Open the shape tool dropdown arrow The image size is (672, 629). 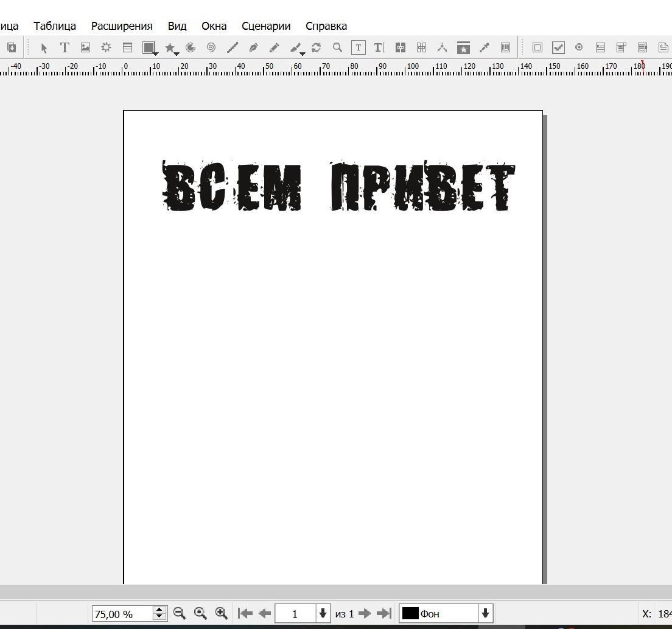[x=156, y=54]
